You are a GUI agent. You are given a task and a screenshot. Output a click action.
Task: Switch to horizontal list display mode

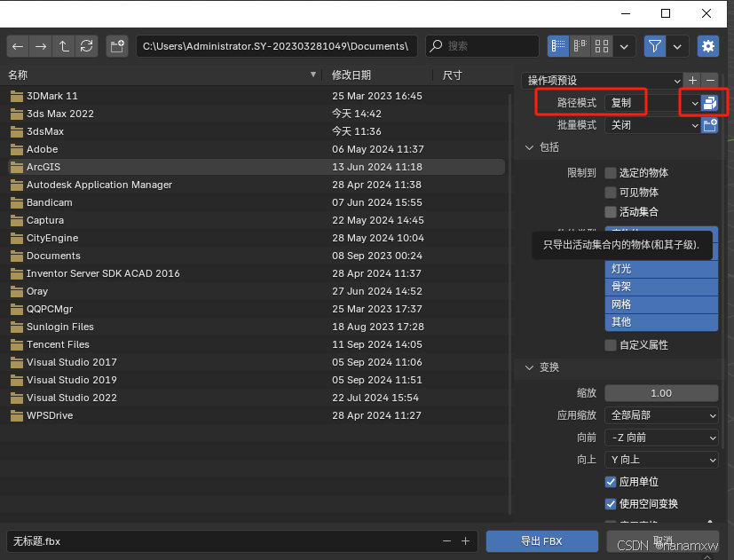(x=580, y=46)
